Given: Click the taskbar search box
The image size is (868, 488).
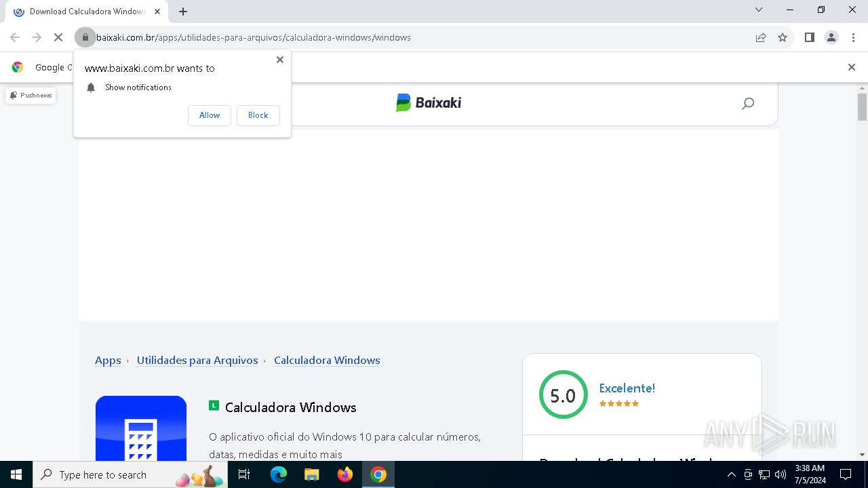Looking at the screenshot, I should click(131, 474).
